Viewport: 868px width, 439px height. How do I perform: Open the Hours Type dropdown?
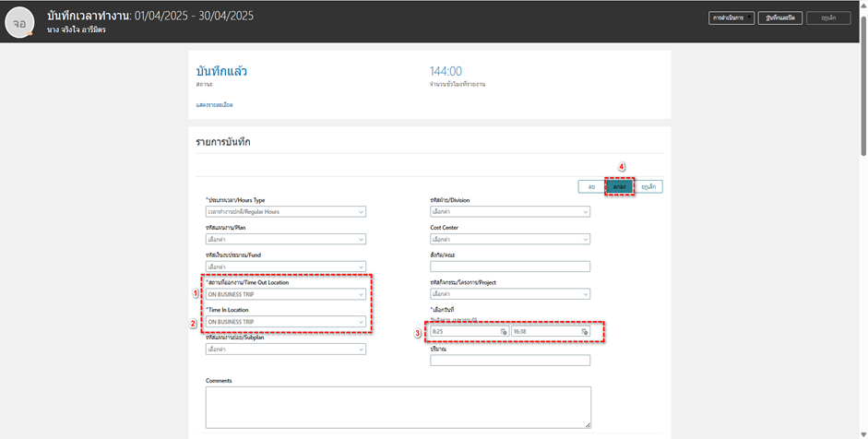285,211
